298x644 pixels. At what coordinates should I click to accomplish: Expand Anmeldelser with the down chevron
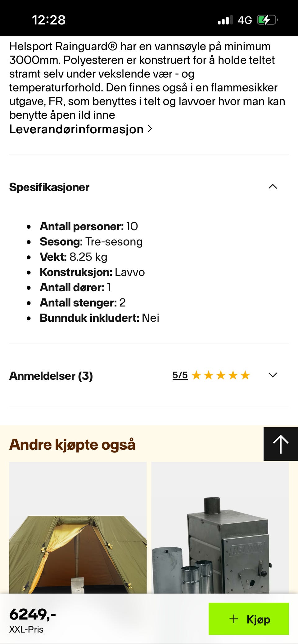273,375
